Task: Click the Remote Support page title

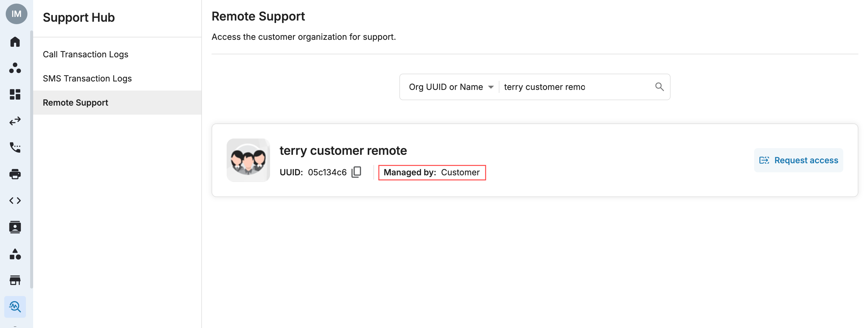Action: pos(258,17)
